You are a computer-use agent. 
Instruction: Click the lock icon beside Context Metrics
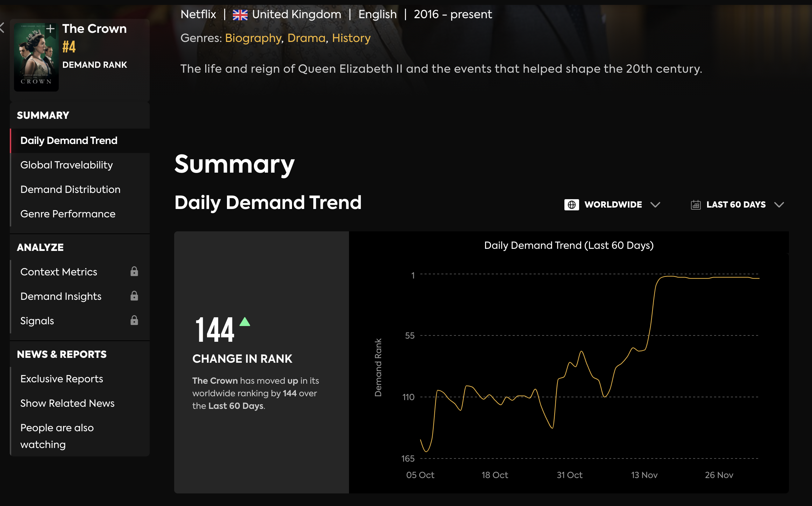pyautogui.click(x=134, y=272)
